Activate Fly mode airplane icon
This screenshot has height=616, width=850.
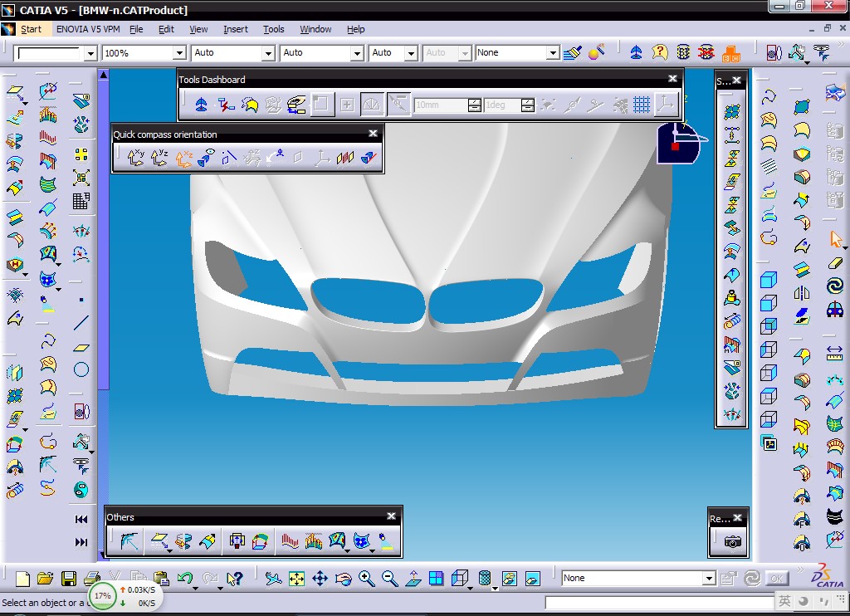point(273,579)
